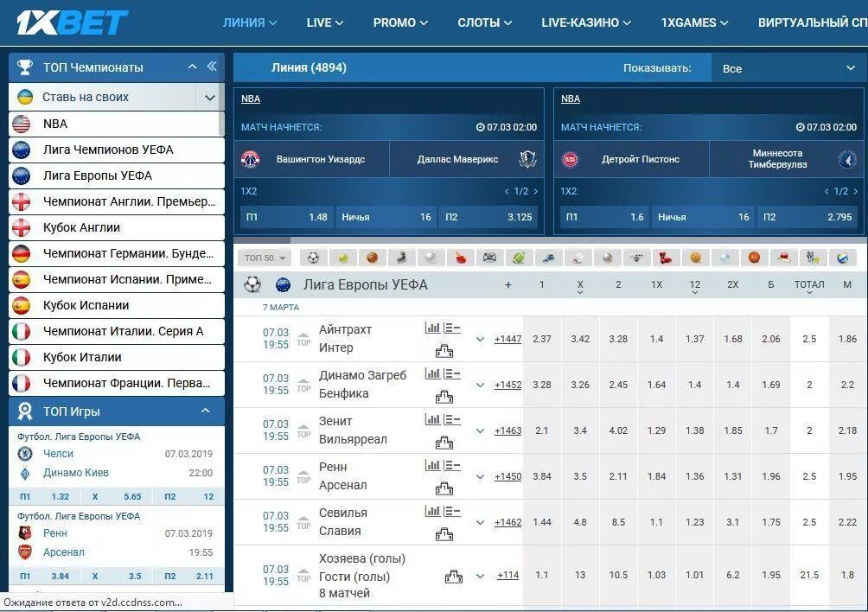868x612 pixels.
Task: Open the PROMO menu
Action: click(x=400, y=22)
